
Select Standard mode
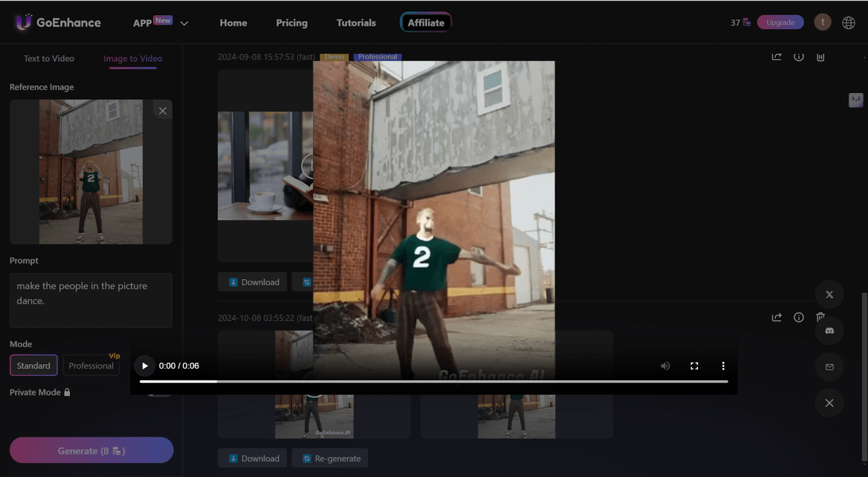(34, 365)
